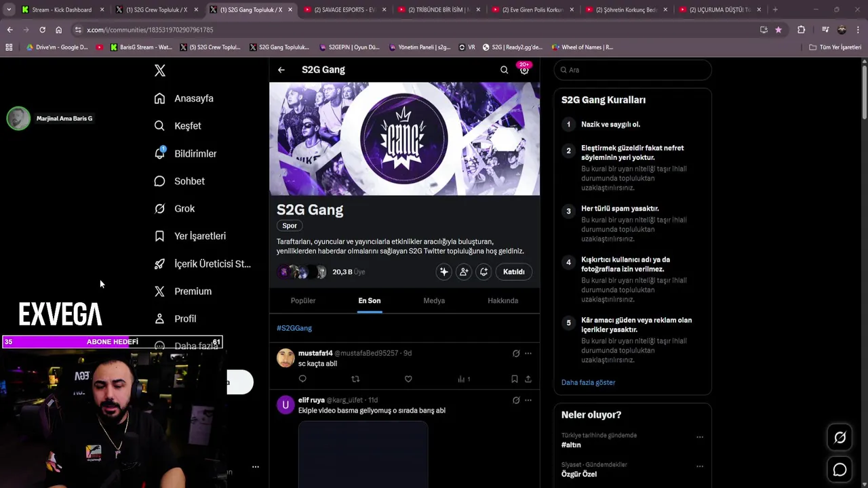Toggle bookmark star in address bar
This screenshot has height=488, width=868.
point(778,30)
